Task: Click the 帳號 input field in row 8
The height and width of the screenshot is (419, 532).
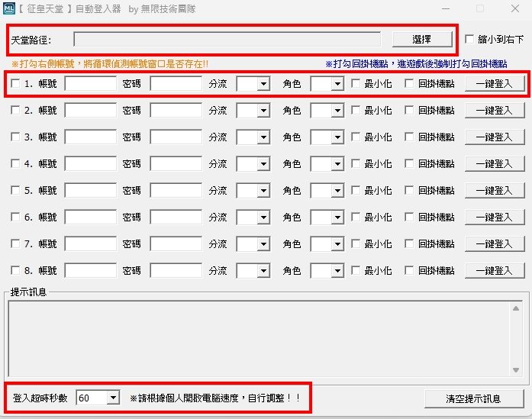Action: tap(91, 271)
